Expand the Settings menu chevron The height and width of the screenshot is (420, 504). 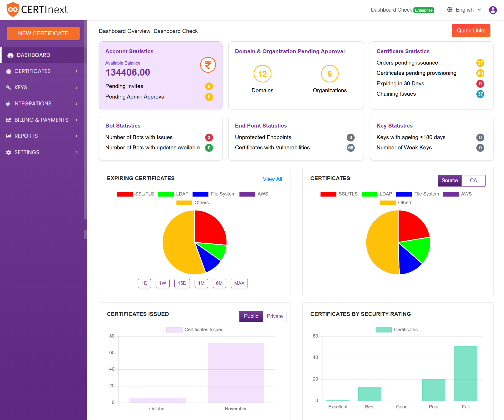tap(77, 152)
